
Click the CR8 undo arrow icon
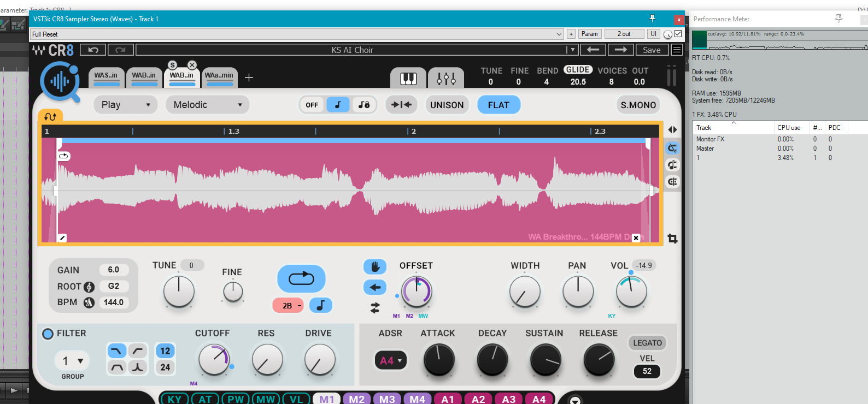93,50
